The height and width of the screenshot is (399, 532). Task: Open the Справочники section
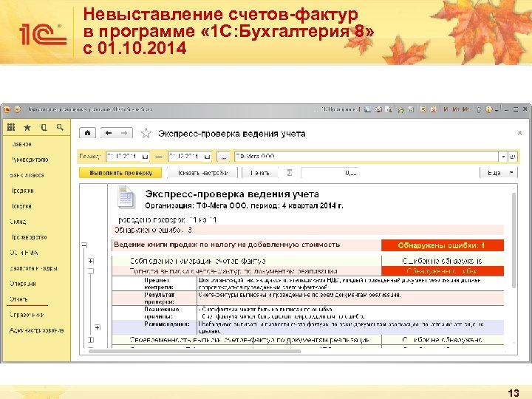pyautogui.click(x=27, y=315)
